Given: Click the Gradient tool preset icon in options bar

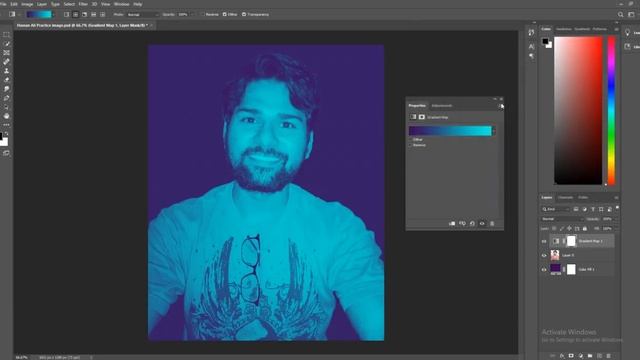Looking at the screenshot, I should tap(12, 14).
